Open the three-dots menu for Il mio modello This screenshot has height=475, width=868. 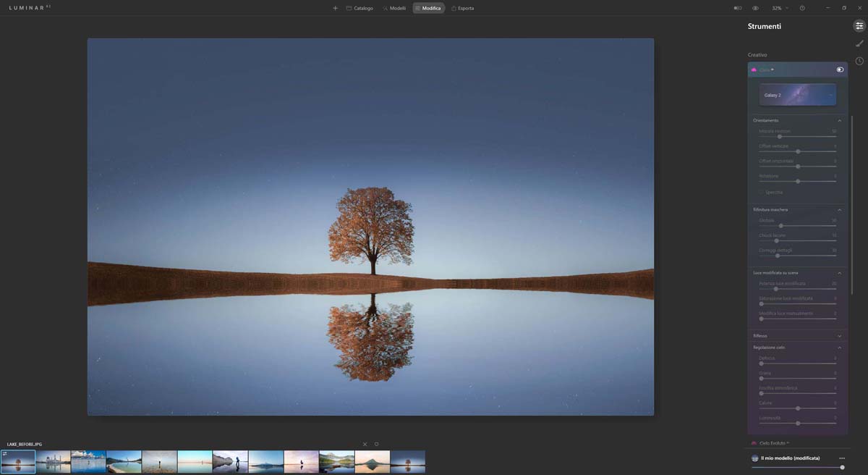point(841,458)
